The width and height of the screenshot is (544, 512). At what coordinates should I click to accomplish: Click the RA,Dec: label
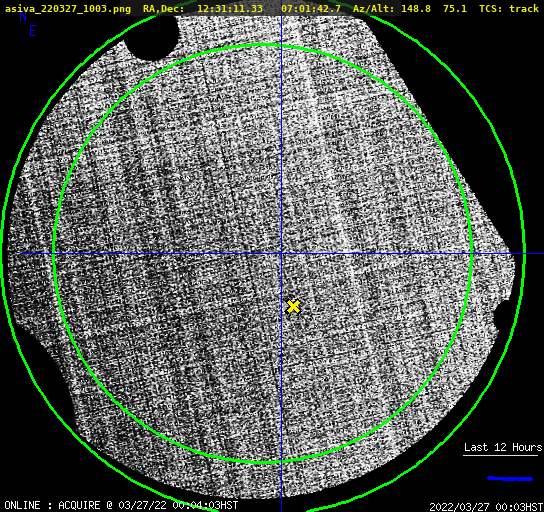click(163, 8)
